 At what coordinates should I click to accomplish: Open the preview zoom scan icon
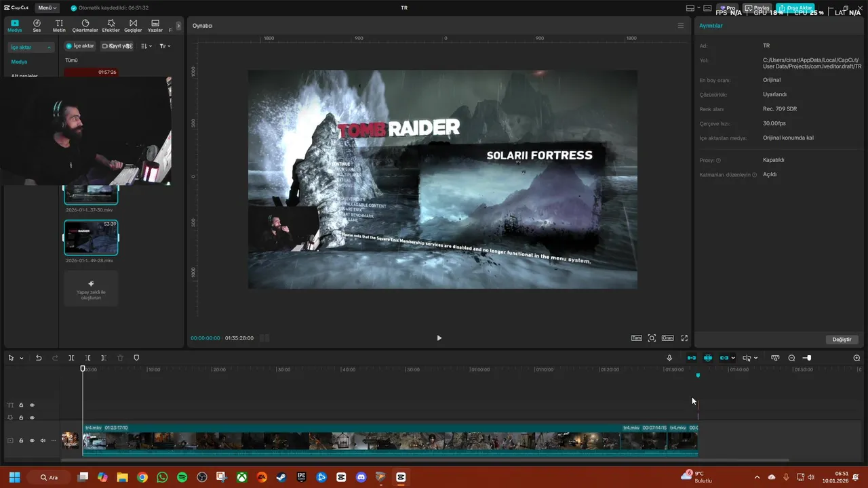click(x=652, y=338)
